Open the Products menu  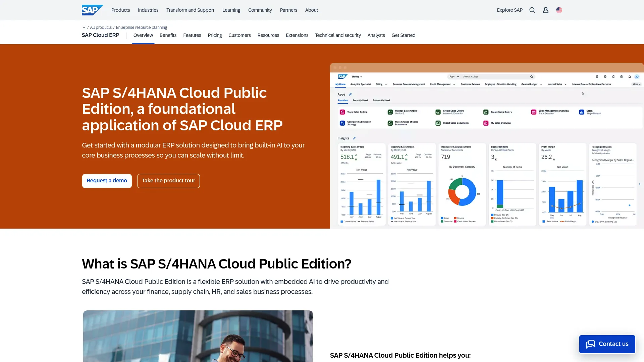point(120,10)
